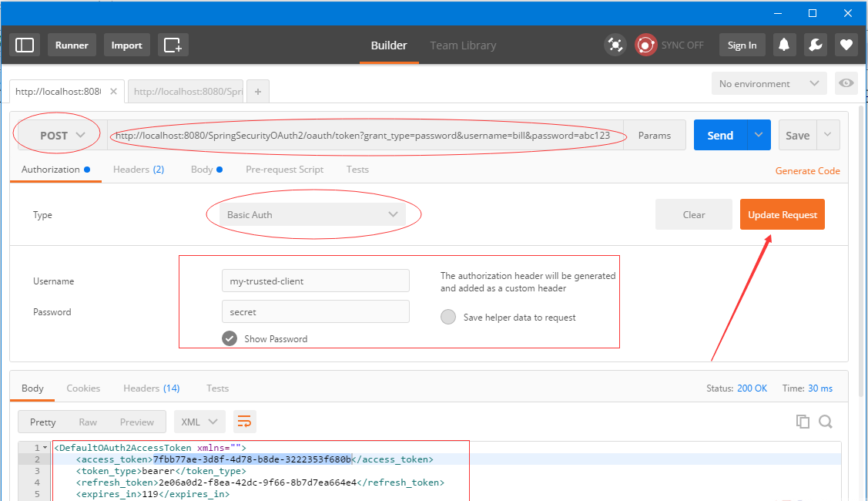
Task: Click the Username field my-trusted-client
Action: pos(316,281)
